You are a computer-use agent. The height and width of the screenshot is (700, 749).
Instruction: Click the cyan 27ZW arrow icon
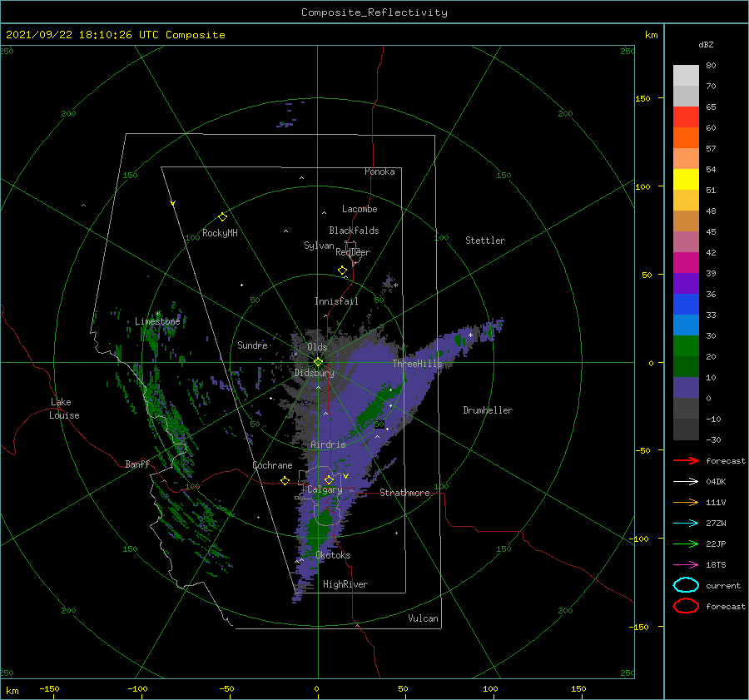pos(686,524)
